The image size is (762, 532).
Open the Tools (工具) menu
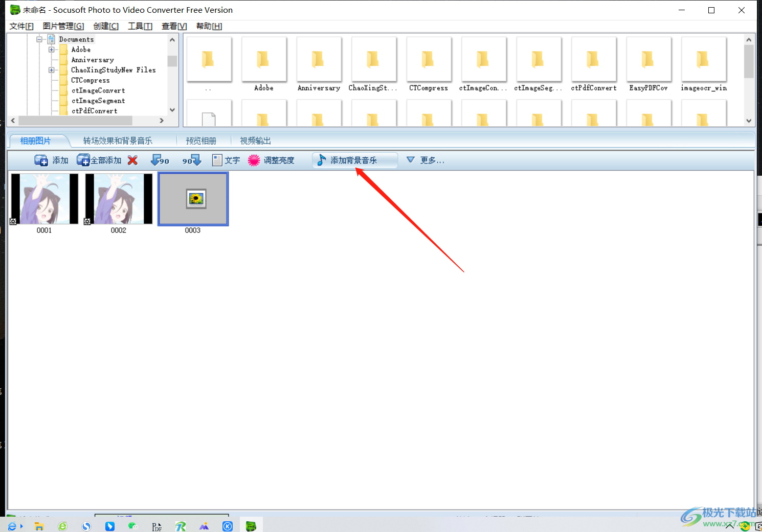[140, 26]
